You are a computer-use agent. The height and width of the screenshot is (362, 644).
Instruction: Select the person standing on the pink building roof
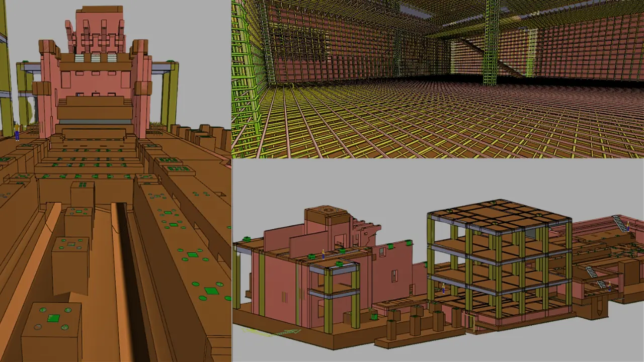323,254
